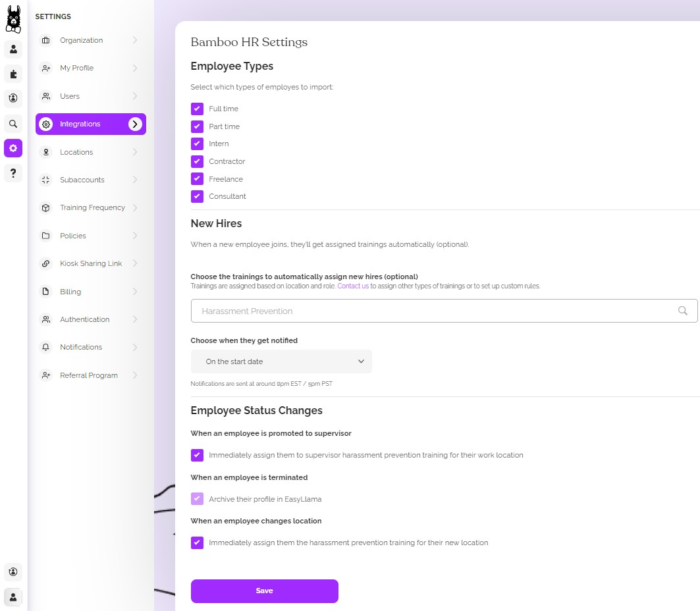Click the white Integrations arrow button
Viewport: 700px width, 611px height.
pyautogui.click(x=135, y=124)
